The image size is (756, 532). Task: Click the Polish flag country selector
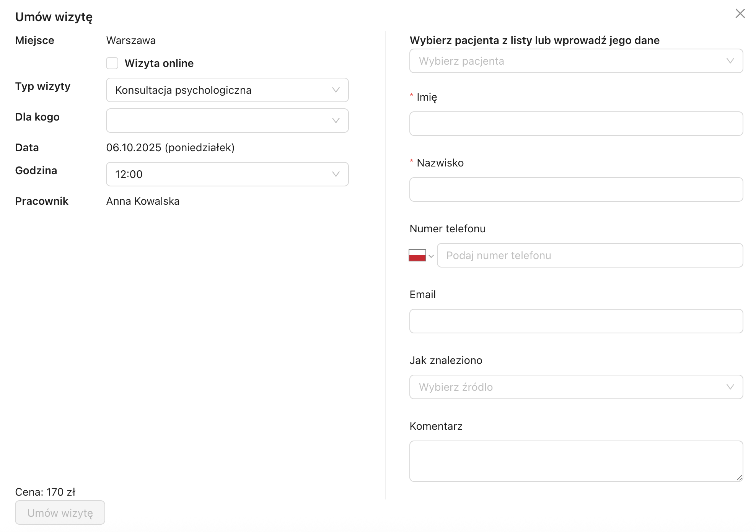(417, 255)
